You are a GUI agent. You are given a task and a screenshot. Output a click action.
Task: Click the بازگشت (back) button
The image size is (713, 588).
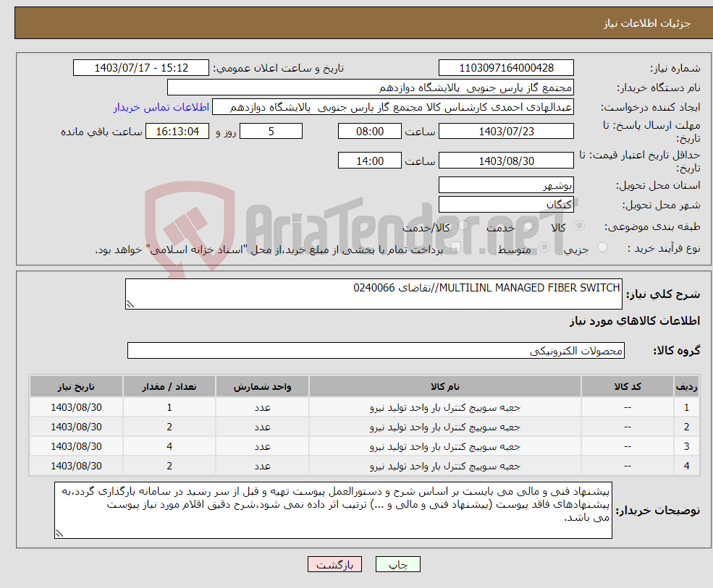(334, 564)
